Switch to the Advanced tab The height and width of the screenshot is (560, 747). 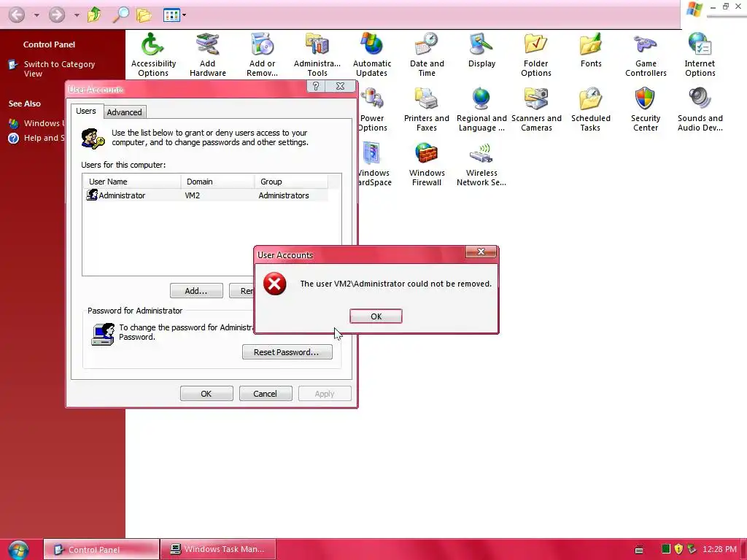point(124,112)
